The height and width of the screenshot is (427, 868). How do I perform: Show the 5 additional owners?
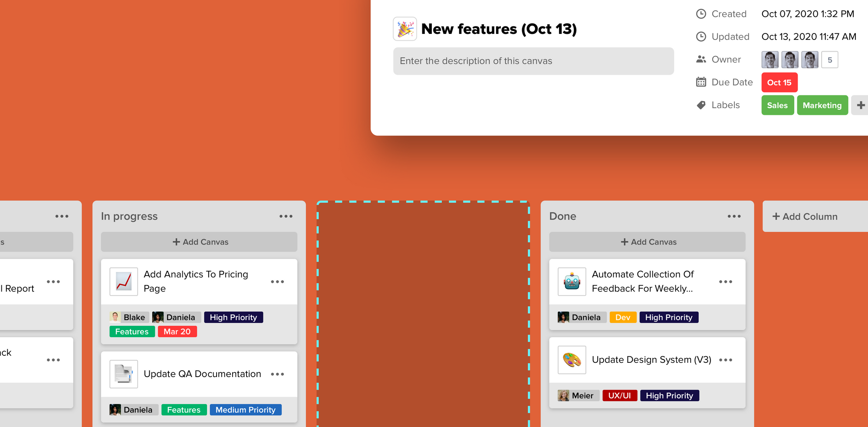tap(830, 59)
